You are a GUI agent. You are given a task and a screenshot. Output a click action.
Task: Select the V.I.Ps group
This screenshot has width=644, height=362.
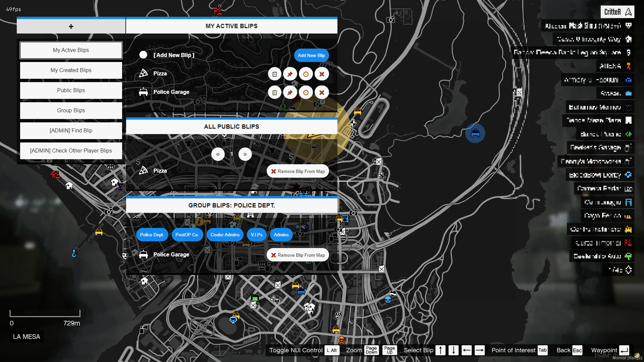pyautogui.click(x=257, y=235)
